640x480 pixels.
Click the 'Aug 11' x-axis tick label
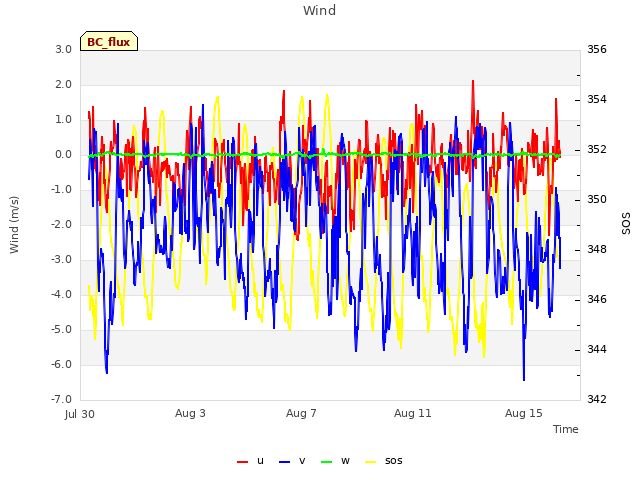pos(413,413)
